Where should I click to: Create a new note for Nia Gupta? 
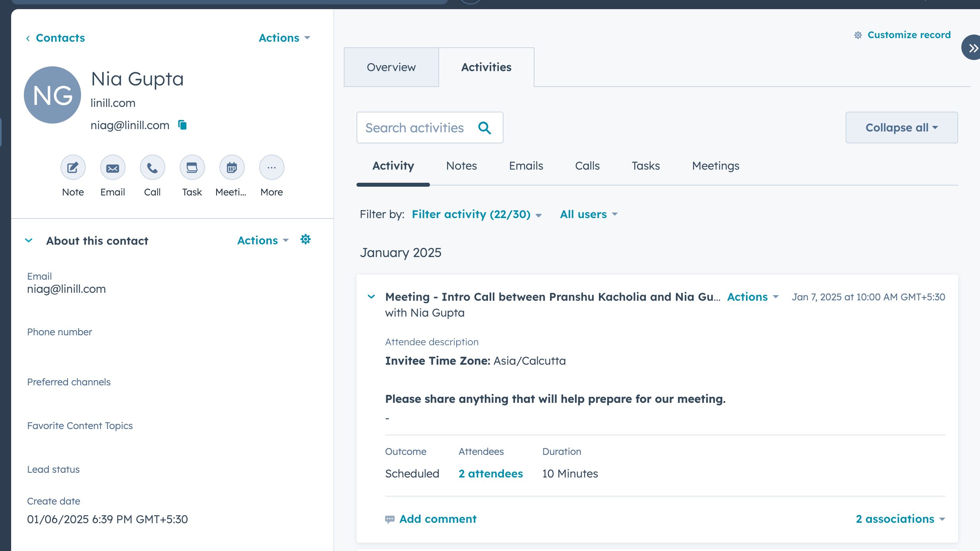(x=73, y=167)
